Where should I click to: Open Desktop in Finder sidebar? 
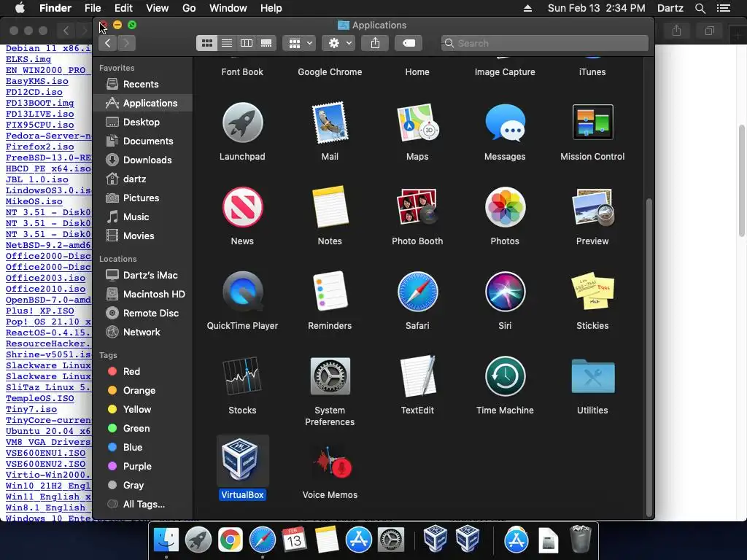point(143,122)
